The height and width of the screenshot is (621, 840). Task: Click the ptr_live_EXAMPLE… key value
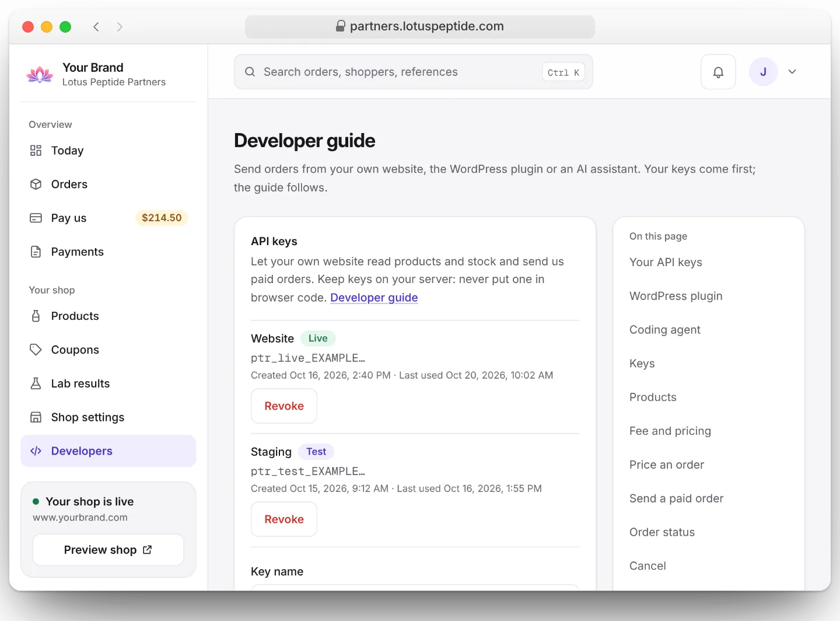click(x=308, y=358)
